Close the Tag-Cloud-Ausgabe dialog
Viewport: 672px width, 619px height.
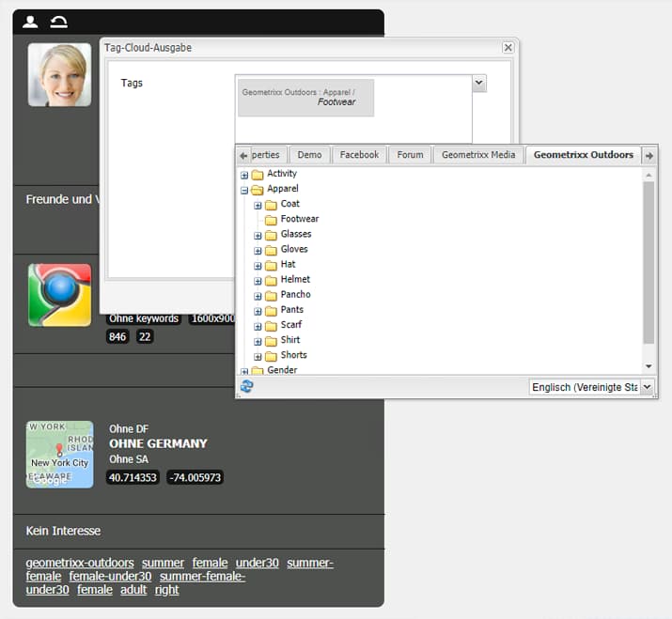click(508, 47)
